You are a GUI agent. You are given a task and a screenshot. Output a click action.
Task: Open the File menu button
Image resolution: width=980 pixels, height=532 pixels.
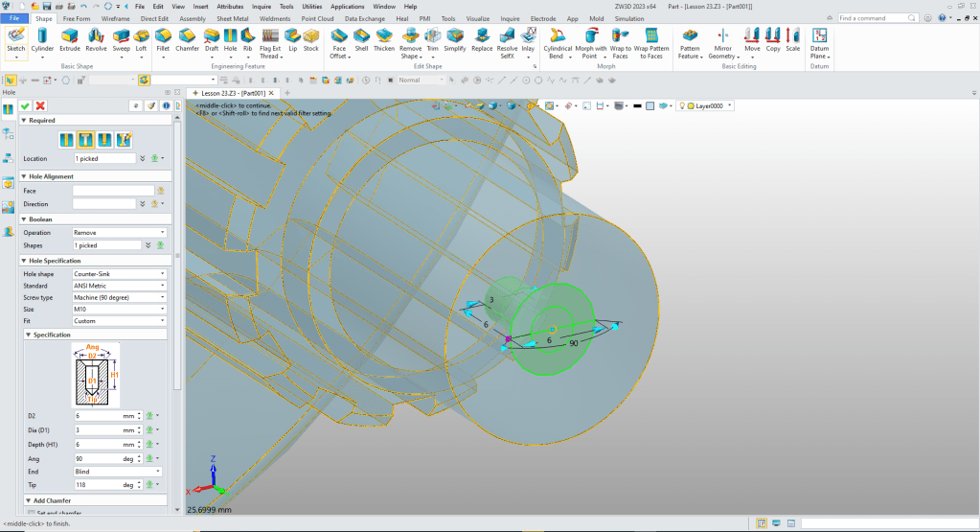click(15, 18)
